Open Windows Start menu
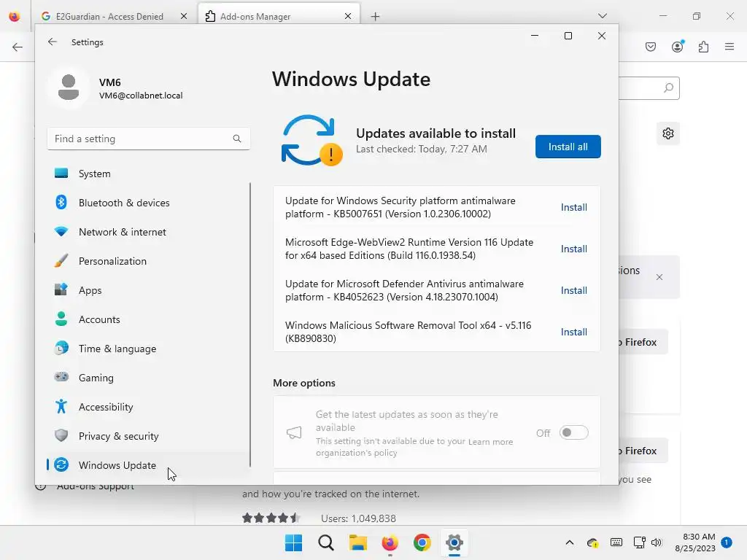This screenshot has width=747, height=560. click(293, 542)
